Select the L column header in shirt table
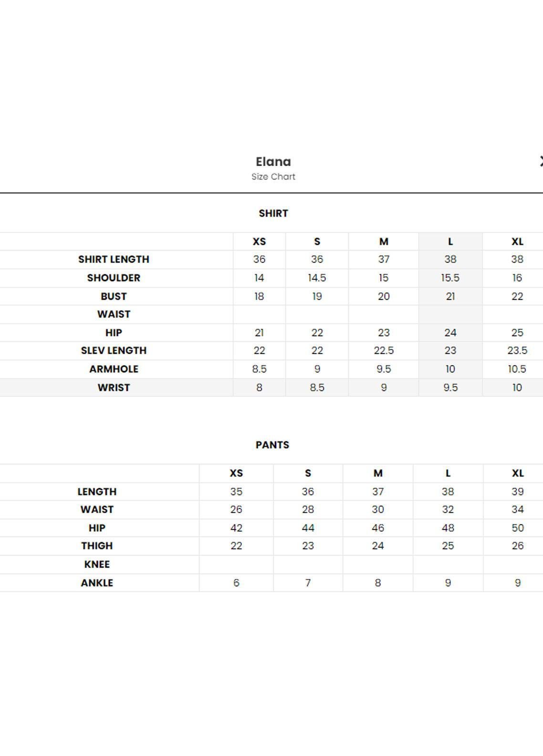This screenshot has height=756, width=543. pyautogui.click(x=450, y=241)
